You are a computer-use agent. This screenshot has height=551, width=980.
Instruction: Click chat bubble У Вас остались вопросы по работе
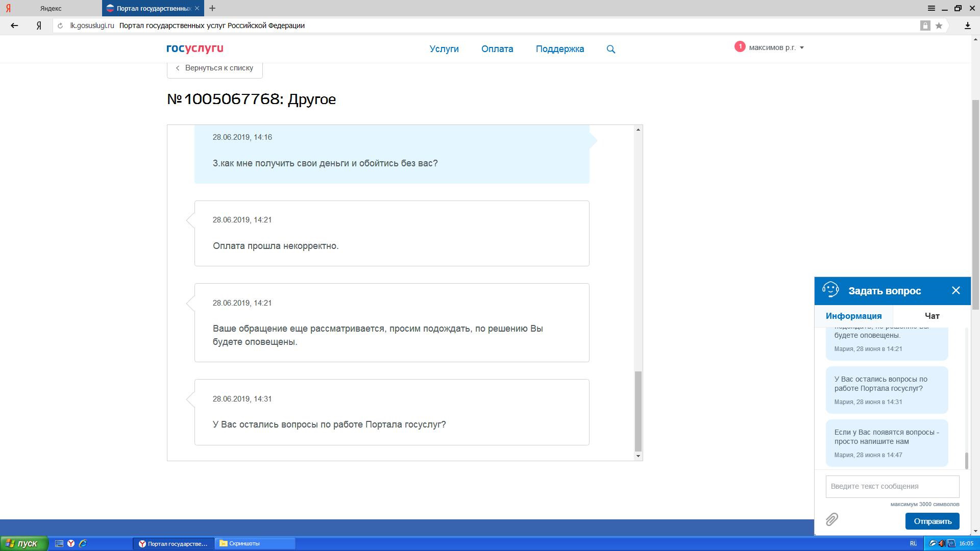pos(887,390)
